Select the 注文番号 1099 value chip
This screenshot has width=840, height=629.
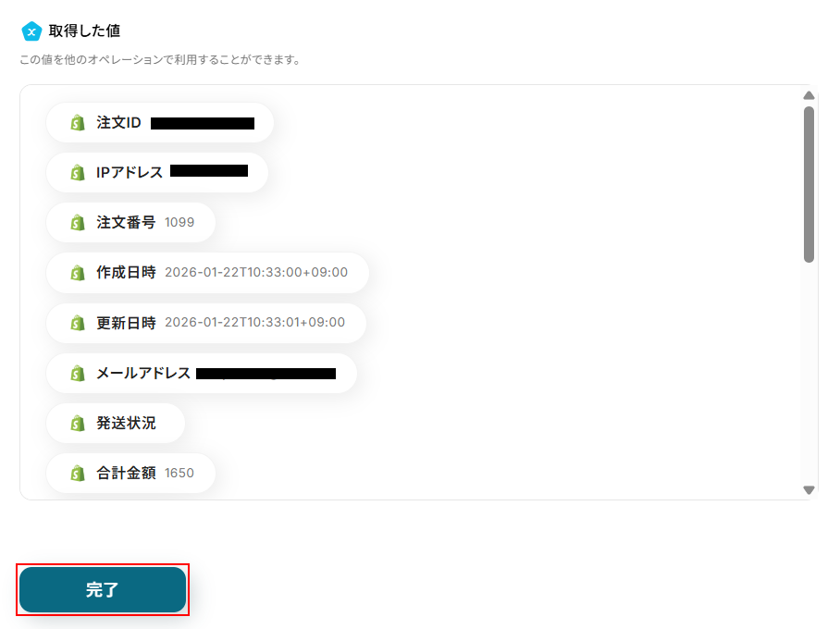pyautogui.click(x=131, y=222)
